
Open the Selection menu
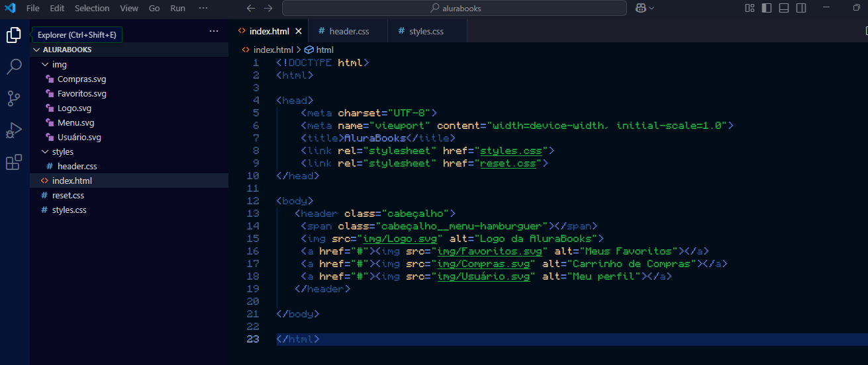92,8
